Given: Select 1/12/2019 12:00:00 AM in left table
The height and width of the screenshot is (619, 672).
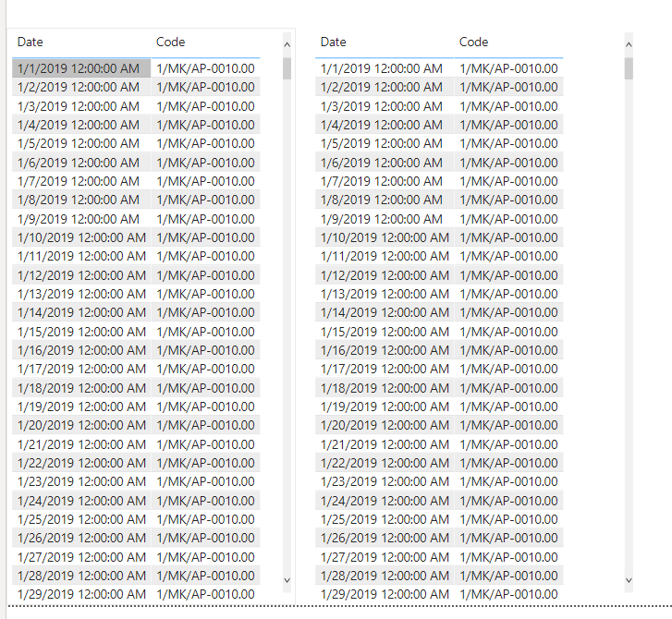Looking at the screenshot, I should click(81, 275).
